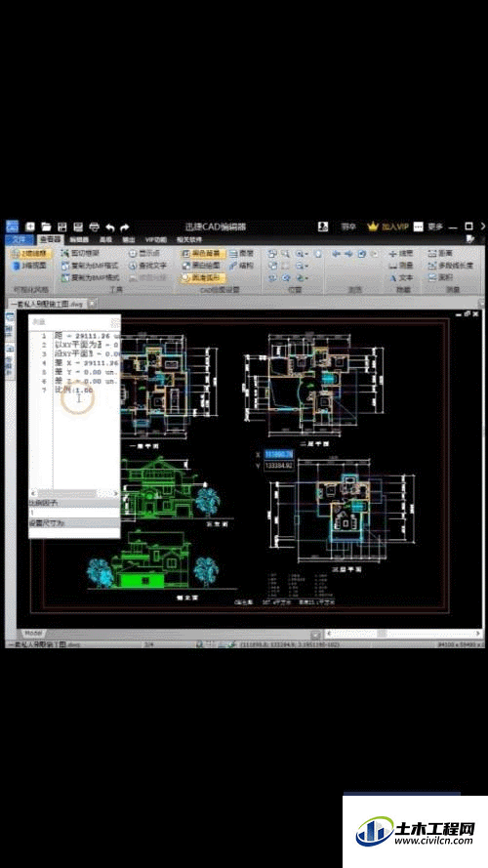Image resolution: width=488 pixels, height=868 pixels.
Task: Open the 文件 menu
Action: 20,239
